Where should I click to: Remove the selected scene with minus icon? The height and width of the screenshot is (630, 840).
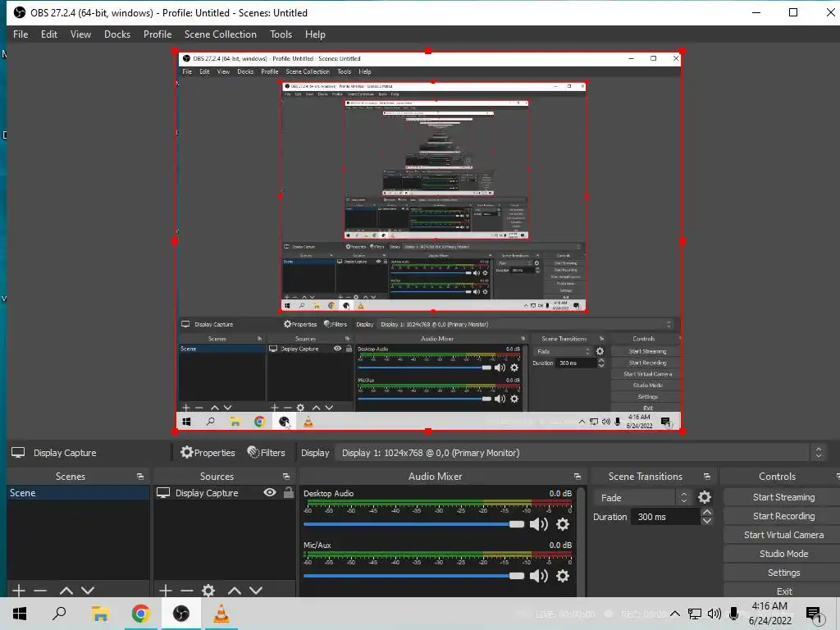click(40, 591)
